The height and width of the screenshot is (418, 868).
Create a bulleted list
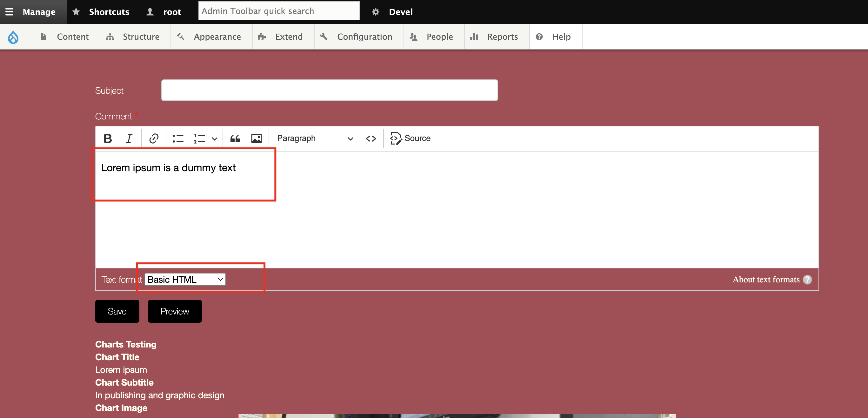[x=177, y=138]
